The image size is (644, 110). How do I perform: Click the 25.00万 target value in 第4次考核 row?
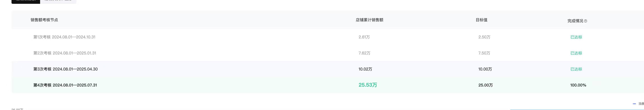485,85
